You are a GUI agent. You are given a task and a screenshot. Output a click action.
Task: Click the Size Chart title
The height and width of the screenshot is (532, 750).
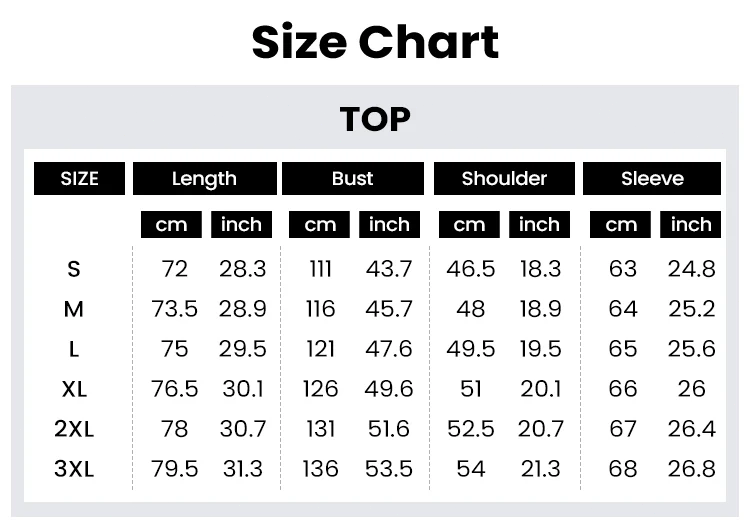click(375, 43)
